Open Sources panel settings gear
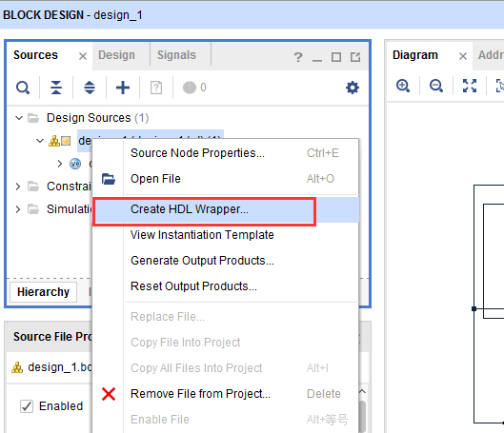504x433 pixels. click(353, 88)
